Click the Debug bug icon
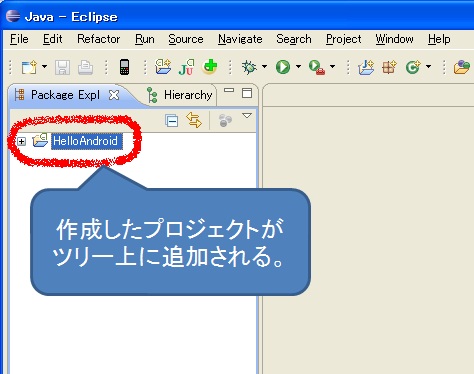The image size is (474, 374). pos(249,67)
